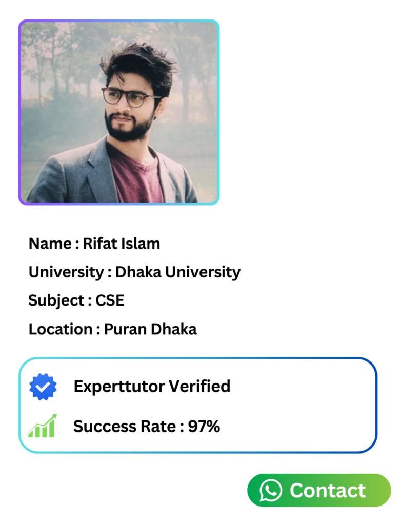The image size is (420, 525).
Task: Click the "Subject" field label
Action: click(x=56, y=300)
